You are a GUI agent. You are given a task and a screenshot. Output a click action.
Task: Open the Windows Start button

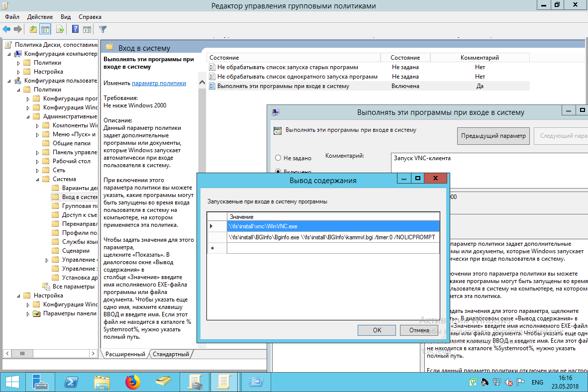point(12,382)
